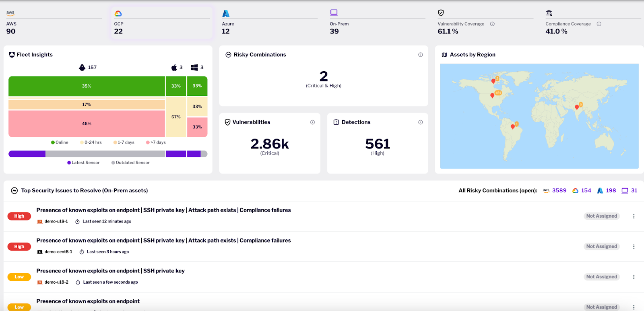Select the GCP card showing 22
The image size is (644, 311).
click(161, 23)
